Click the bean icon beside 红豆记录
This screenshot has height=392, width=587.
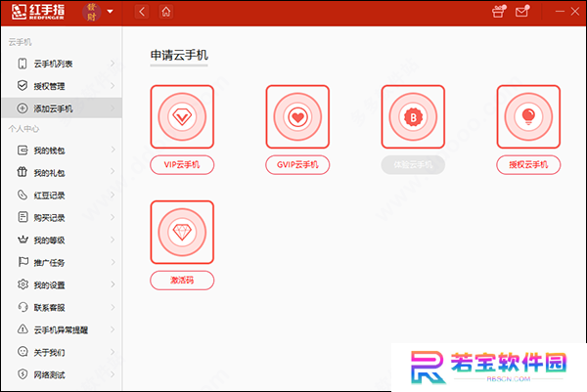point(23,195)
